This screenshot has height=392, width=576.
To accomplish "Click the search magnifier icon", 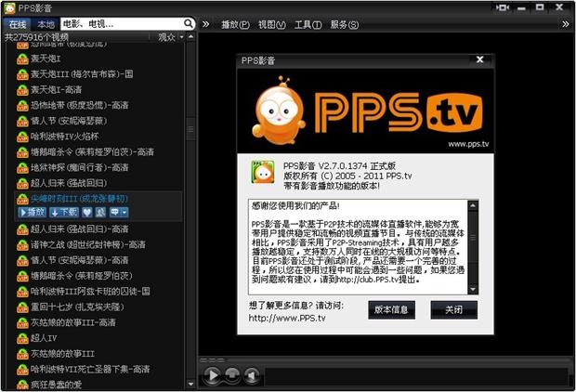I will click(189, 23).
